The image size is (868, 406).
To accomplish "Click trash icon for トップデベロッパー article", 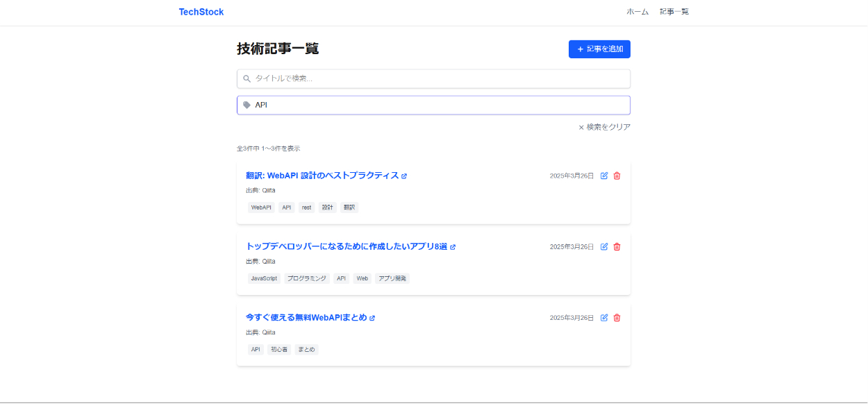I will pyautogui.click(x=617, y=246).
